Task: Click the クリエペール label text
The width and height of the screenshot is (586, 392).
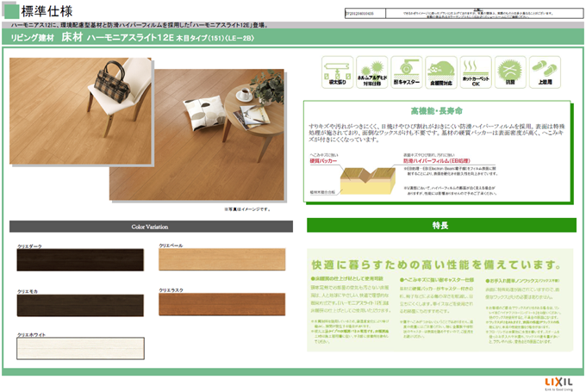Action: coord(171,246)
